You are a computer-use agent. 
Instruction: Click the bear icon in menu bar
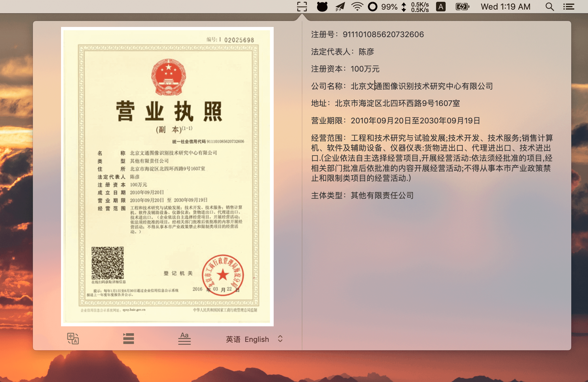pyautogui.click(x=322, y=7)
